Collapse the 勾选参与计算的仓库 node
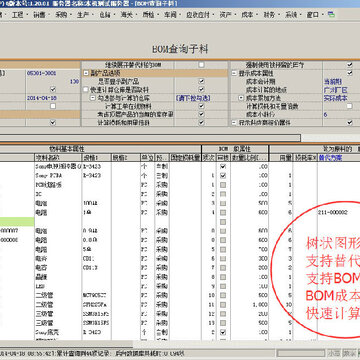This screenshot has height=360, width=360. click(93, 98)
